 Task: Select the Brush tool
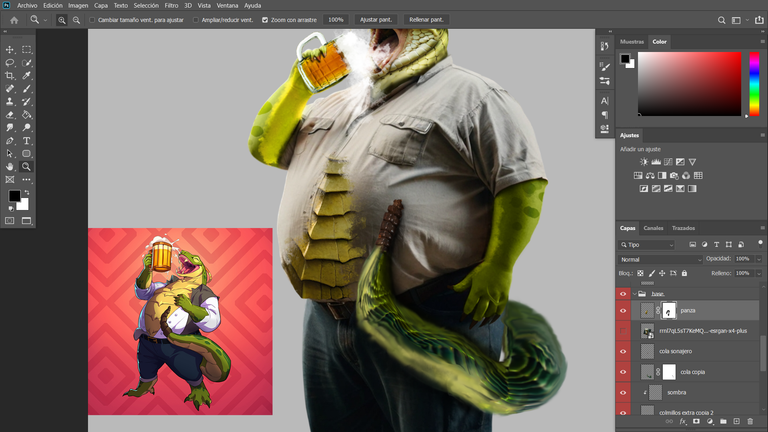pos(26,89)
